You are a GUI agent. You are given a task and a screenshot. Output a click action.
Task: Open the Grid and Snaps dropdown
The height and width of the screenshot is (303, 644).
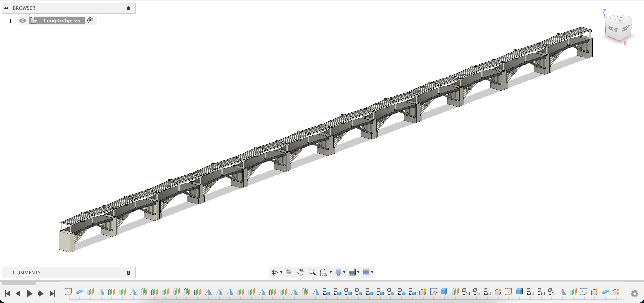[354, 272]
